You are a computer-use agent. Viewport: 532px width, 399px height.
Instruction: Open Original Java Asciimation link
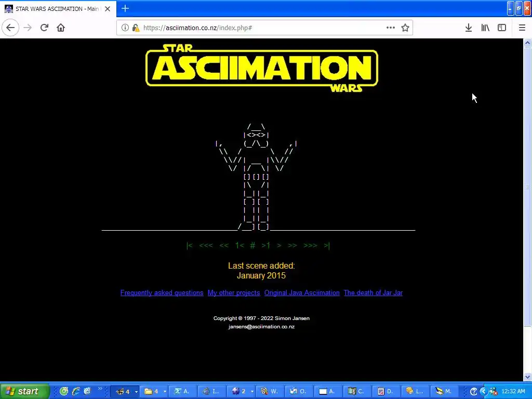coord(302,293)
